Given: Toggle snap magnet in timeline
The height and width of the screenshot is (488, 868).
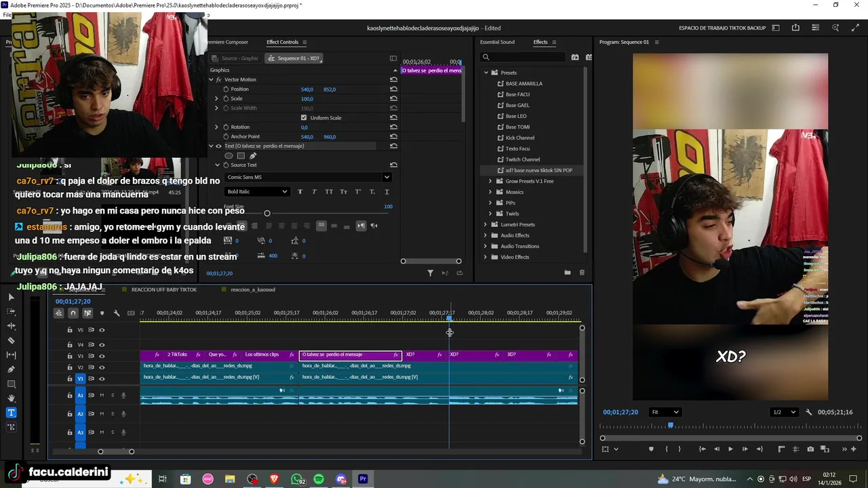Looking at the screenshot, I should pos(73,313).
